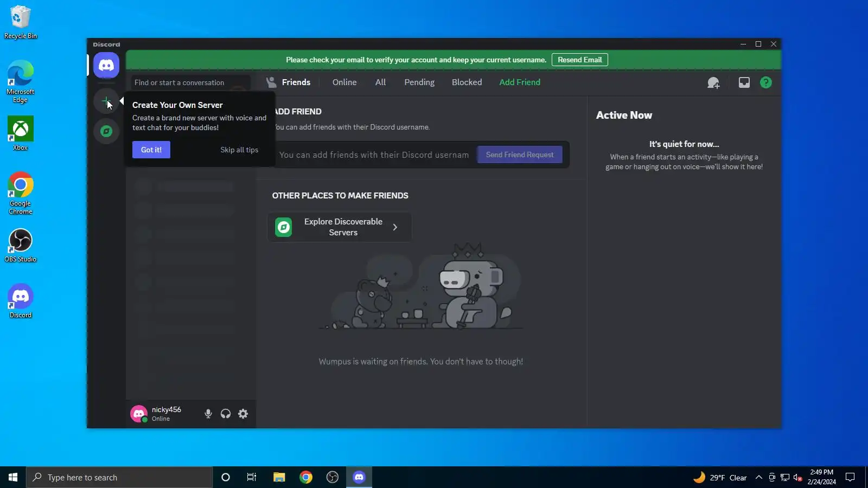Image resolution: width=868 pixels, height=488 pixels.
Task: Click the "Create Your Own Server" tip title
Action: click(177, 105)
